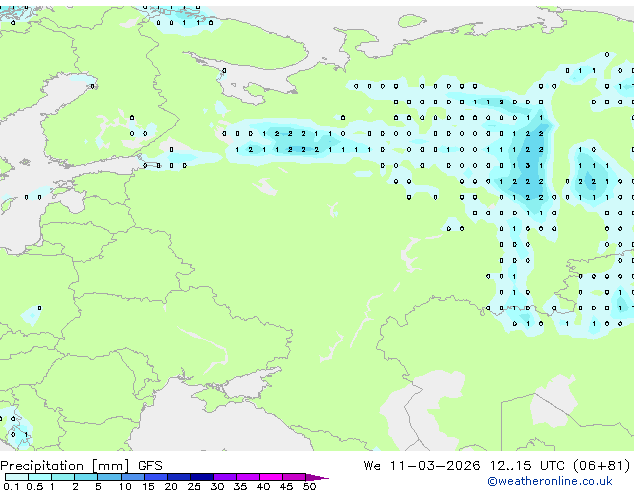Screen dimensions: 634x490
Task: Click the '50' legend scale label
Action: tap(309, 486)
